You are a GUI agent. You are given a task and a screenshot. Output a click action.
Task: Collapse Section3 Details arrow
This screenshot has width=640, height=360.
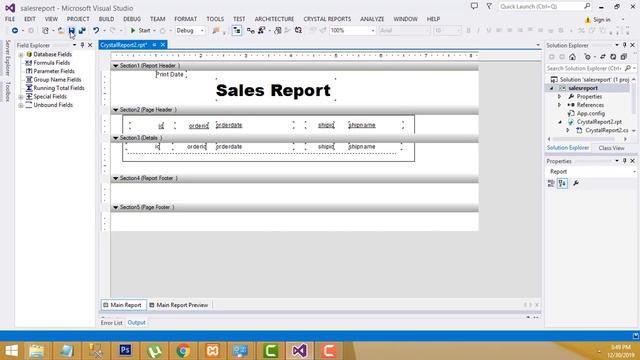click(x=116, y=138)
